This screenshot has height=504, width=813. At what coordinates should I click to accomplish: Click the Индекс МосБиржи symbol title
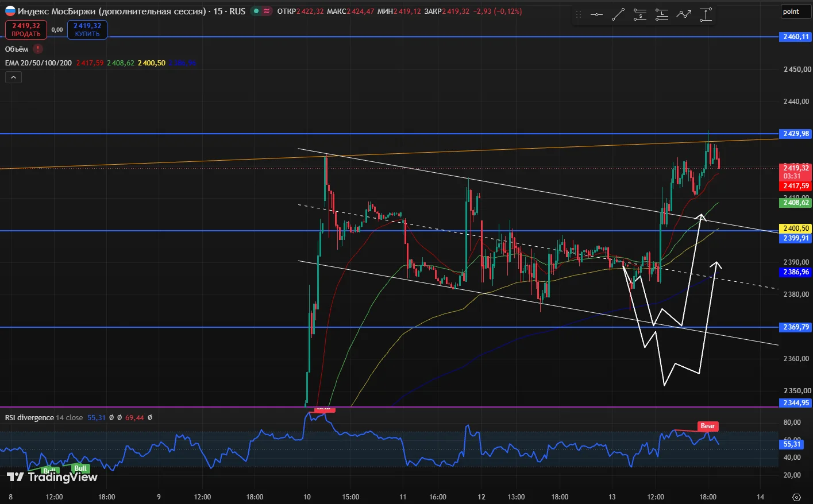tap(111, 11)
